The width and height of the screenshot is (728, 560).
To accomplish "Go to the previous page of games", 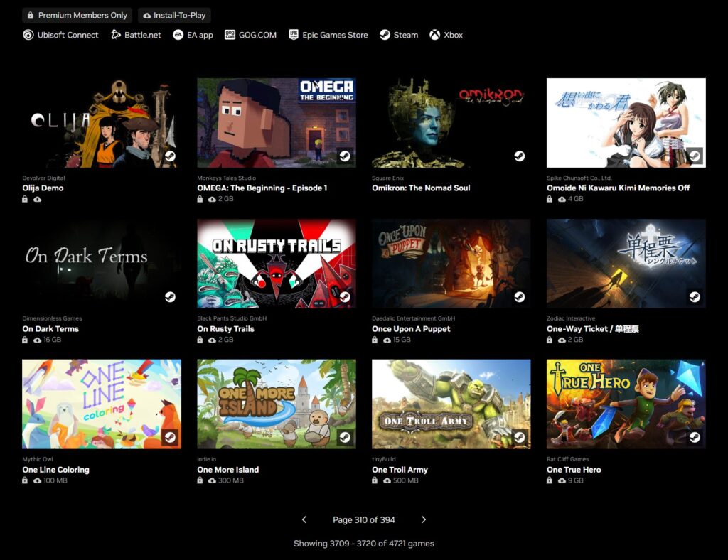I will (x=304, y=519).
